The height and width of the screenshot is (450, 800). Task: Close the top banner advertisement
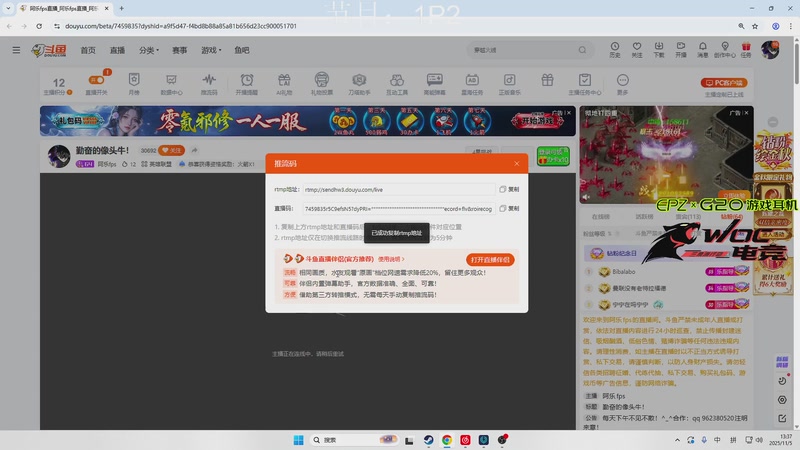pos(569,113)
